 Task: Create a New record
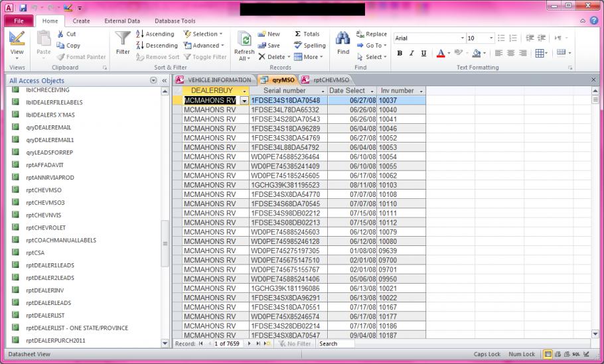tap(269, 34)
